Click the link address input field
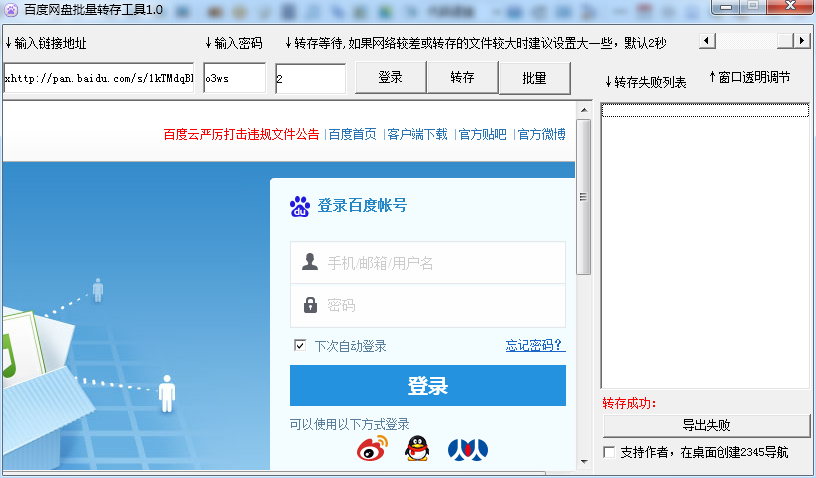The height and width of the screenshot is (478, 816). pos(98,78)
